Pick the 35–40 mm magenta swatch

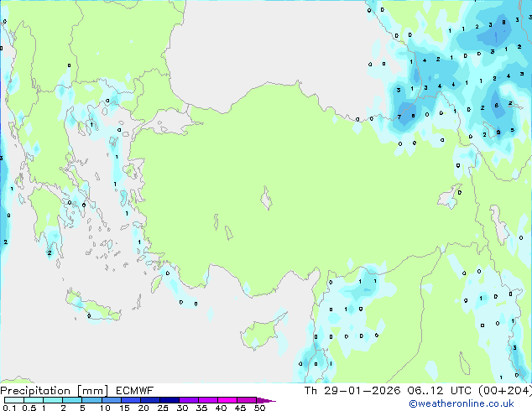click(x=207, y=400)
